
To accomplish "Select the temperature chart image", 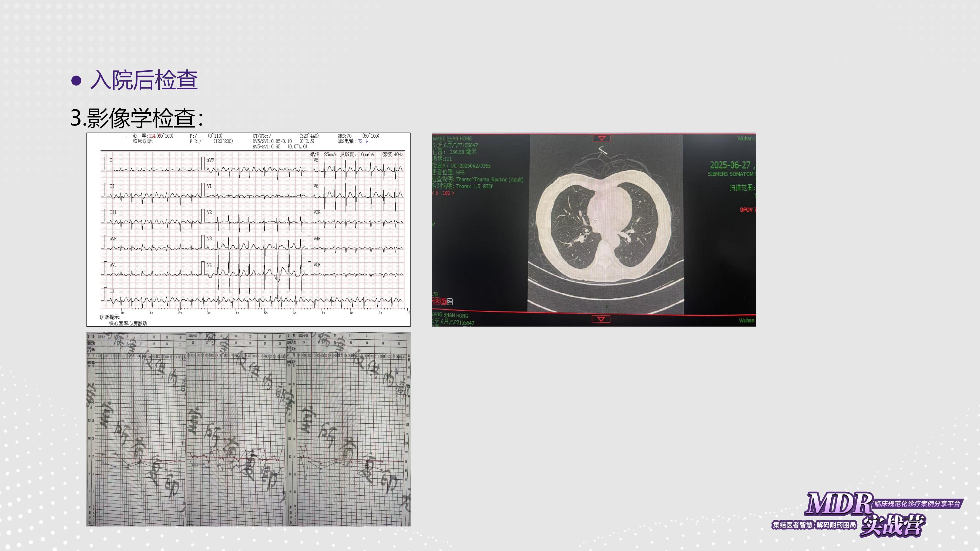I will click(x=249, y=429).
